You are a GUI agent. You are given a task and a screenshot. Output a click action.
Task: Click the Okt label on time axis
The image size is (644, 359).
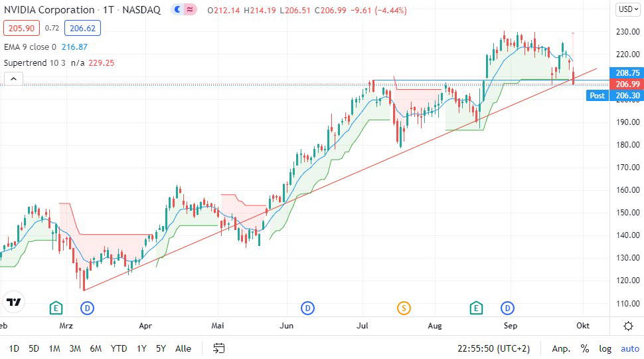coord(583,326)
